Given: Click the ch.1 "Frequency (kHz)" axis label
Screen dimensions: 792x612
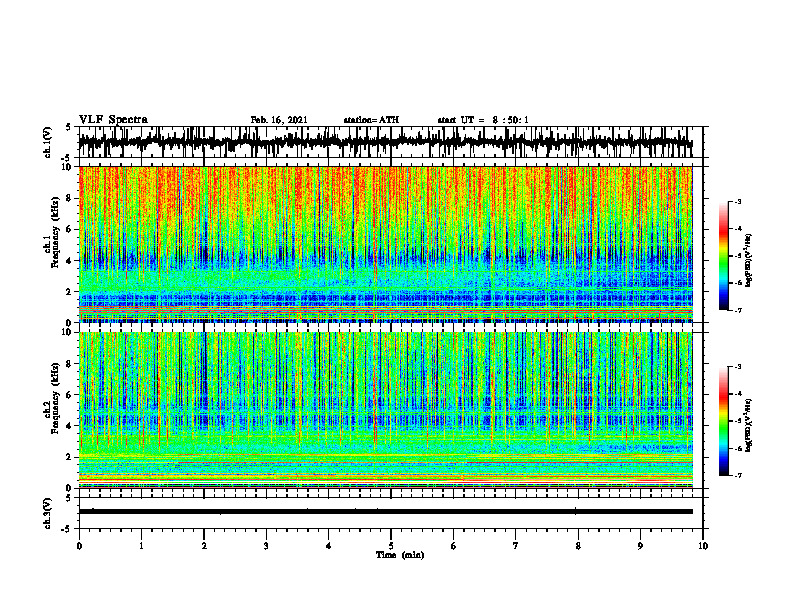Looking at the screenshot, I should click(x=56, y=233).
